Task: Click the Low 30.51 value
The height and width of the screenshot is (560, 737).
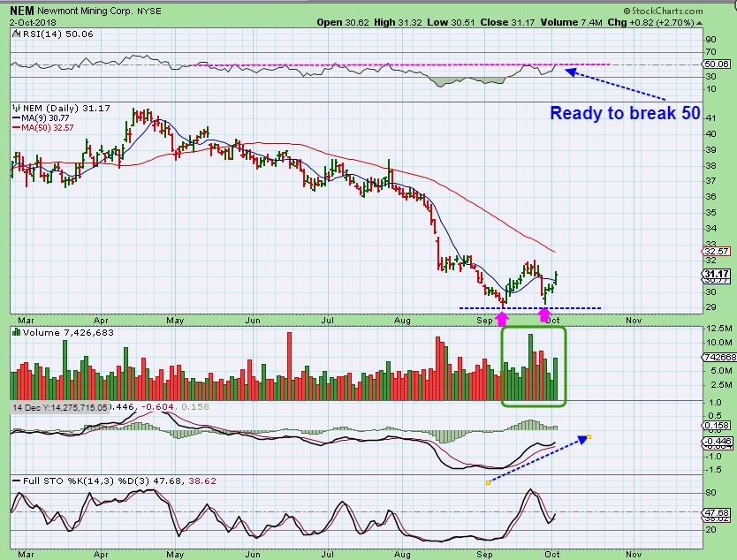Action: (451, 22)
